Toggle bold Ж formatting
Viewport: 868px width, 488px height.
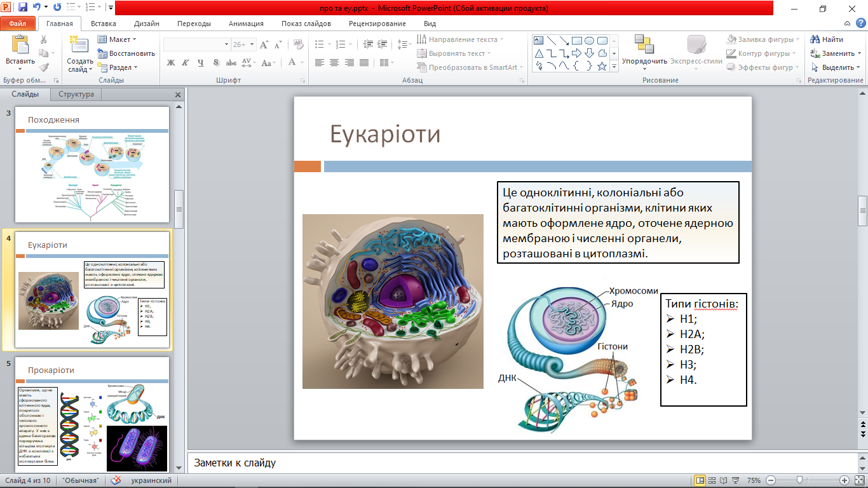[170, 62]
